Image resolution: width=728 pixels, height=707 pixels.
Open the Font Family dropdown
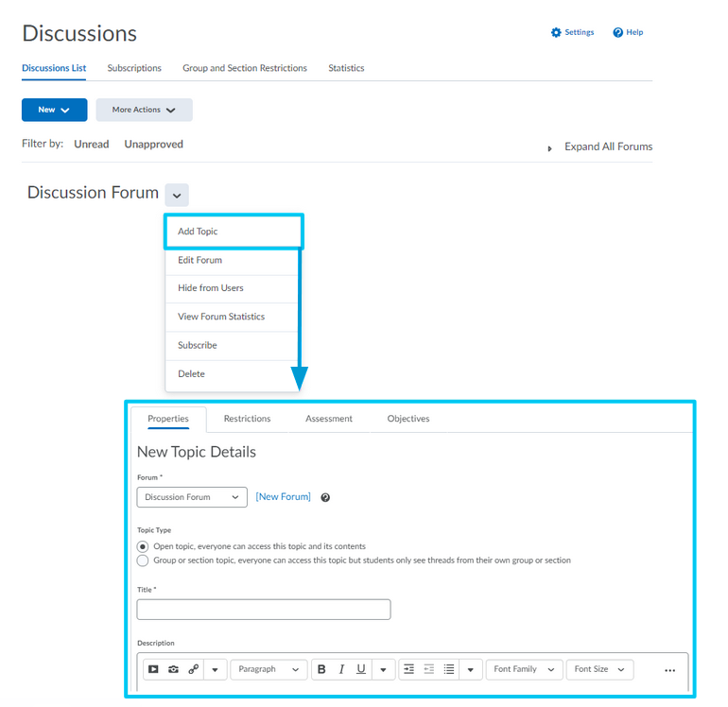pos(524,669)
